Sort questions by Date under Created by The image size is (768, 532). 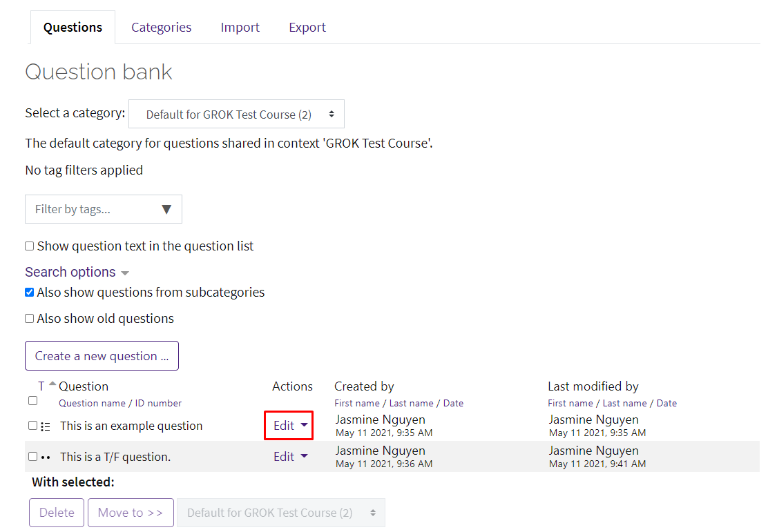(x=454, y=403)
